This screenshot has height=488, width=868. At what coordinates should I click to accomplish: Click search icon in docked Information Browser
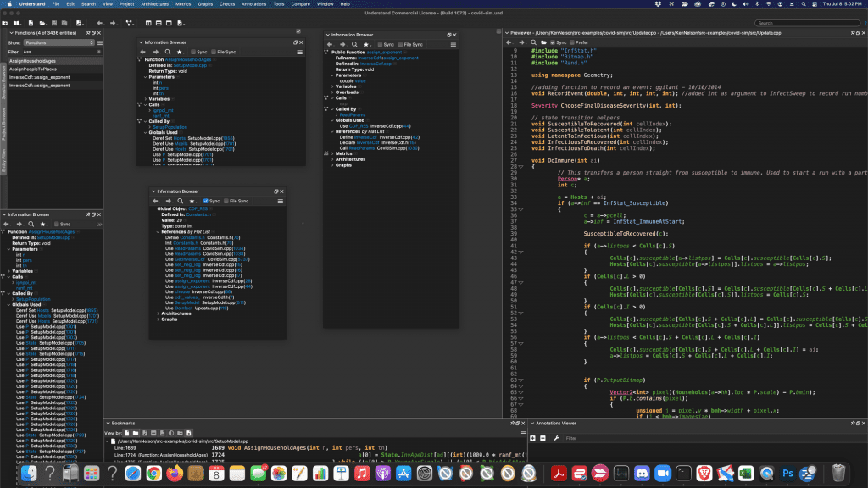[x=31, y=224]
